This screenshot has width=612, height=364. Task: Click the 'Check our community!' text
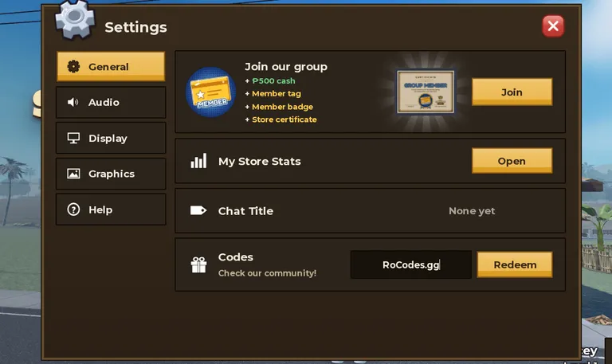pyautogui.click(x=268, y=273)
